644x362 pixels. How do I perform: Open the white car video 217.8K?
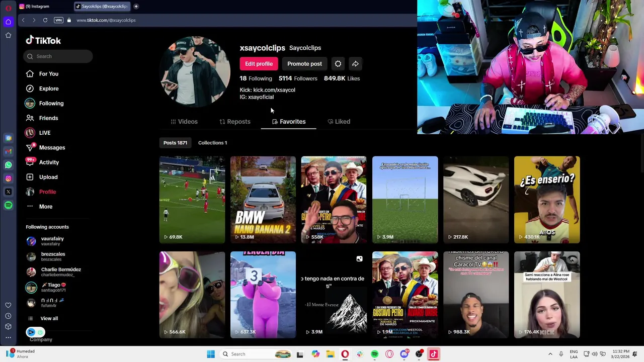[x=476, y=200]
